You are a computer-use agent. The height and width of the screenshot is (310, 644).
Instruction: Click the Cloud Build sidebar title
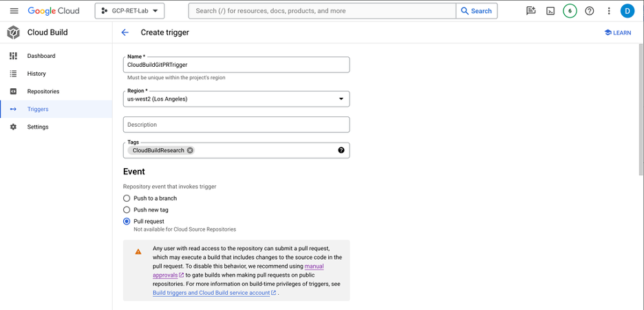(x=47, y=32)
